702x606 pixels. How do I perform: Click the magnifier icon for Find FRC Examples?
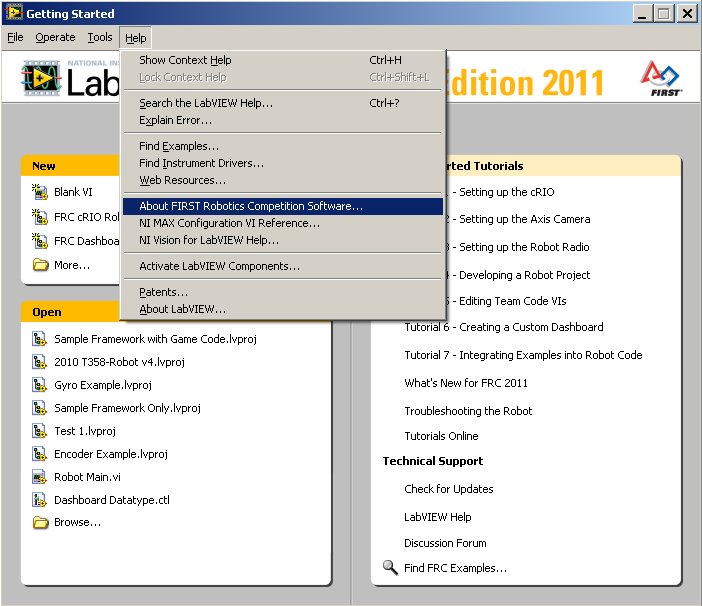click(390, 568)
